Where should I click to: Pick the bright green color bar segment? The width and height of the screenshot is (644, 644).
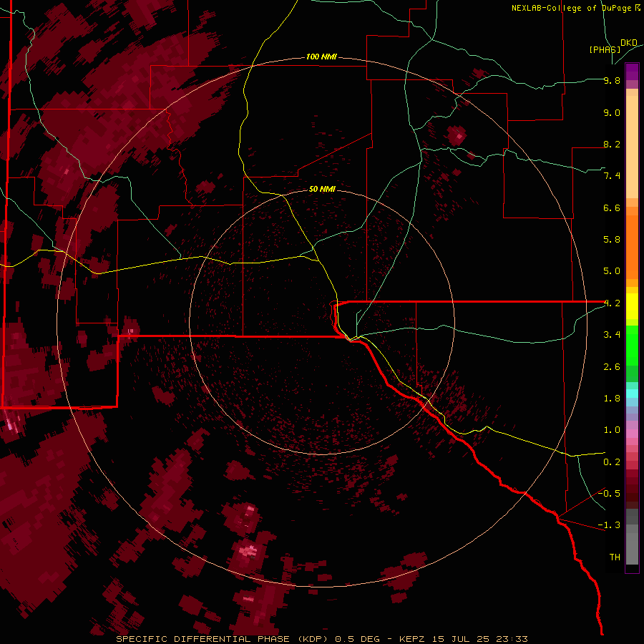click(x=632, y=346)
